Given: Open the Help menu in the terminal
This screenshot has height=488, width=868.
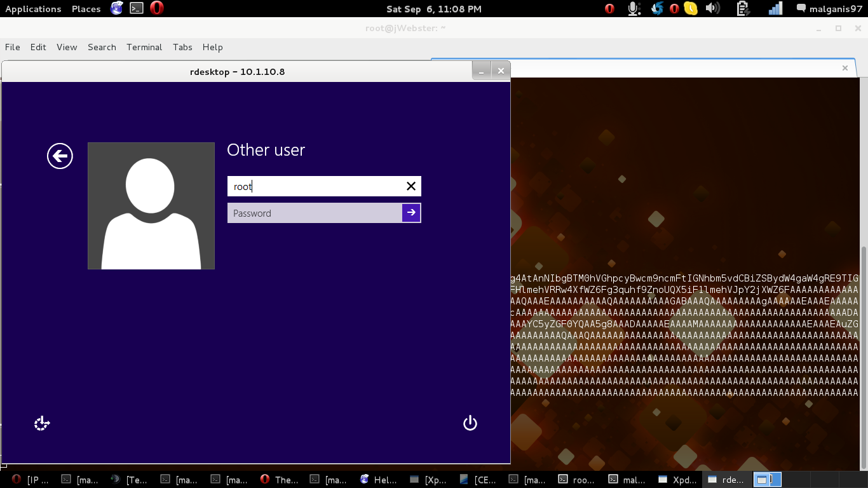Looking at the screenshot, I should tap(213, 47).
